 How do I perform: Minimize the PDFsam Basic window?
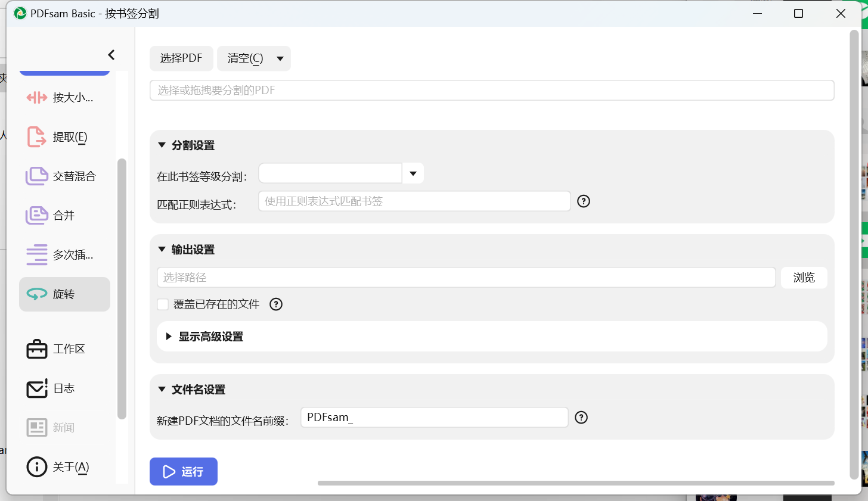pyautogui.click(x=758, y=13)
